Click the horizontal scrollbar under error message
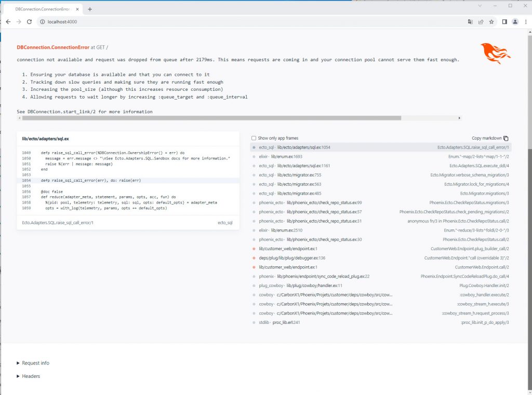Image resolution: width=532 pixels, height=395 pixels. 208,118
